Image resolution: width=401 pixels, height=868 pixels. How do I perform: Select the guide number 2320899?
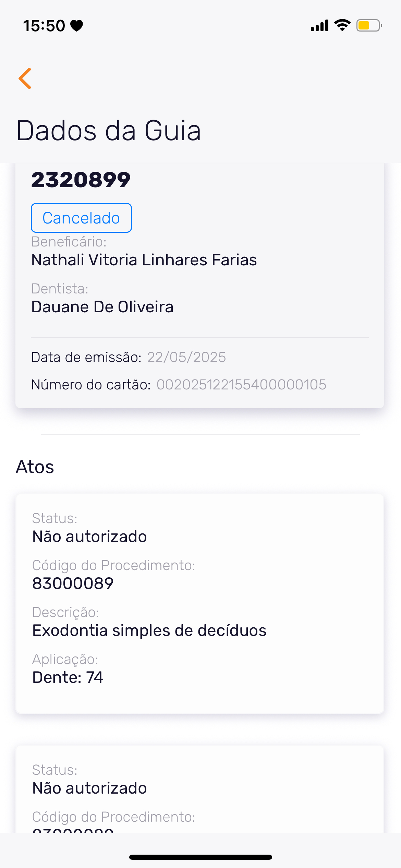click(x=81, y=180)
